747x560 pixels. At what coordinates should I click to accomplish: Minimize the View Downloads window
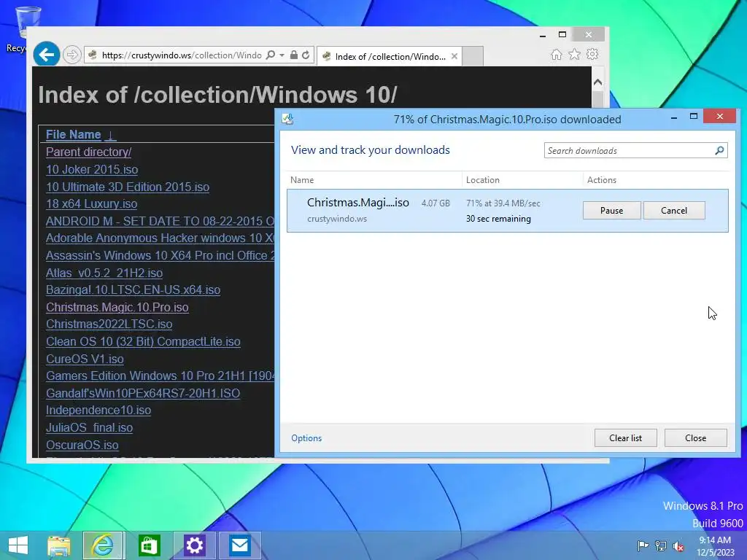coord(674,117)
